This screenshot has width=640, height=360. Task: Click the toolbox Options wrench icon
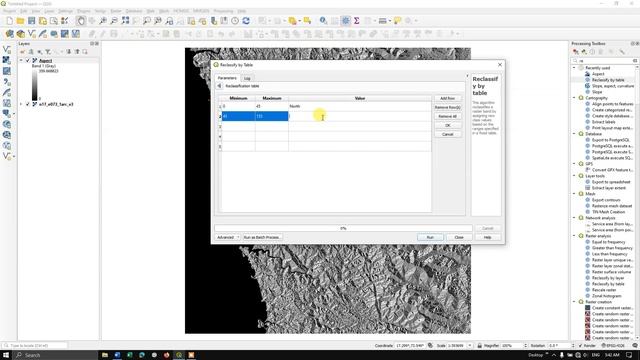coord(622,52)
